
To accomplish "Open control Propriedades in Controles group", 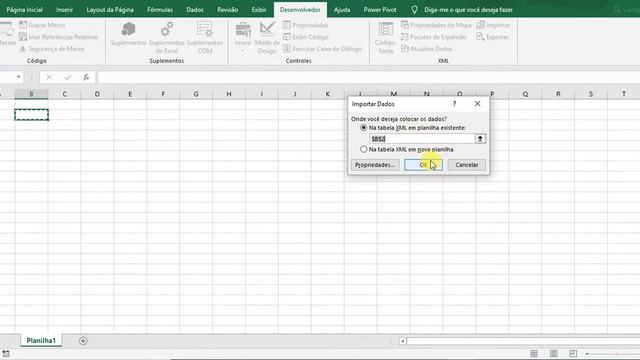I will point(305,25).
